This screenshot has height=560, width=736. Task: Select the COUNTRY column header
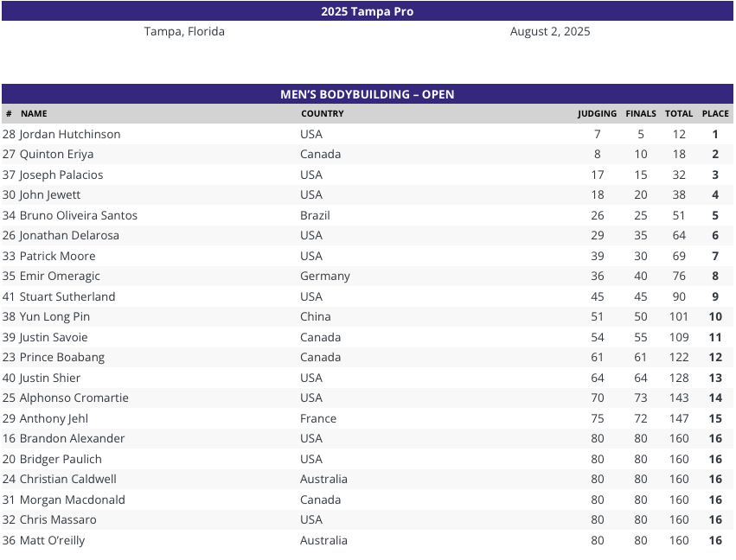(x=323, y=113)
